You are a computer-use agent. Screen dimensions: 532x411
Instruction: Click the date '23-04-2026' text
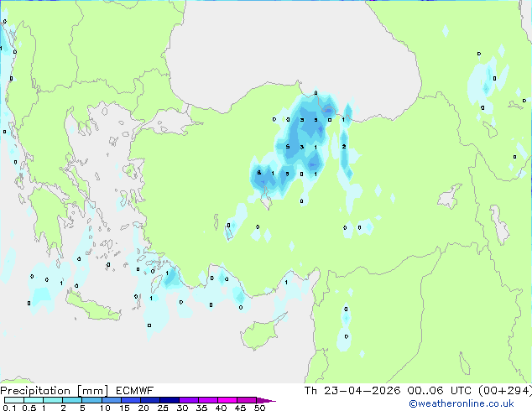[x=362, y=391]
